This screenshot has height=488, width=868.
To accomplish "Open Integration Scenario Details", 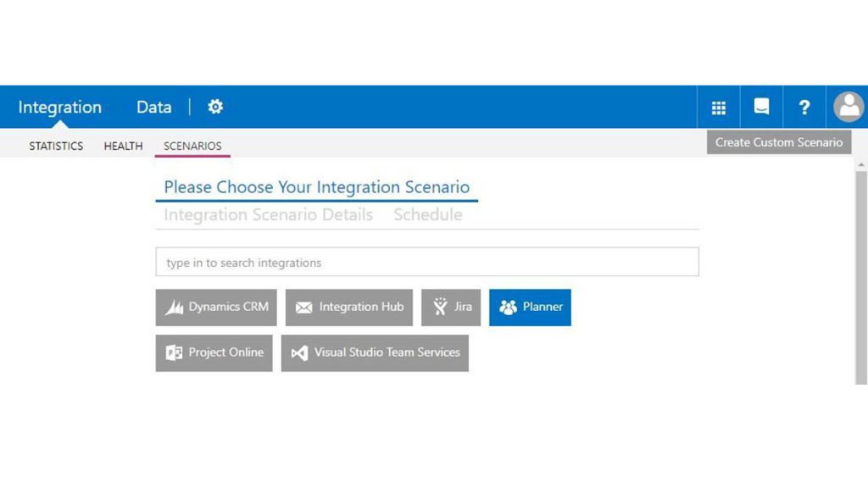I will pyautogui.click(x=268, y=214).
